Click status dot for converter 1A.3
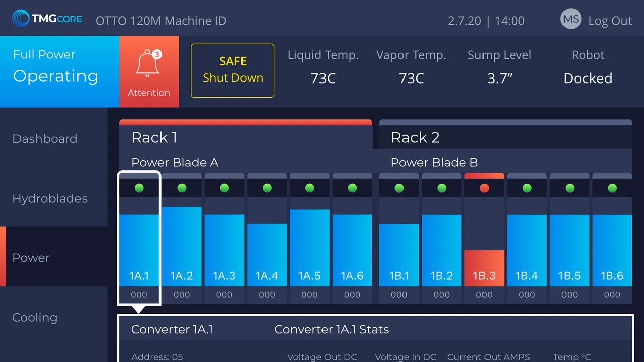 click(224, 188)
